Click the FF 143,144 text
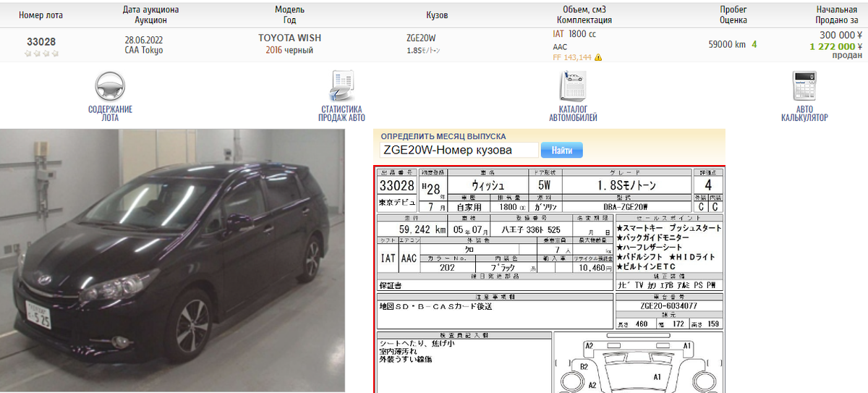 (x=572, y=57)
